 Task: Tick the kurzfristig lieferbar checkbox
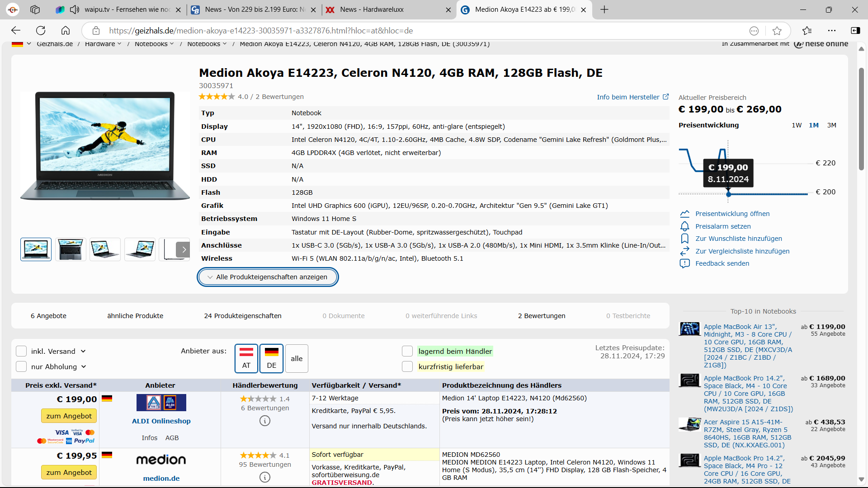click(x=407, y=367)
